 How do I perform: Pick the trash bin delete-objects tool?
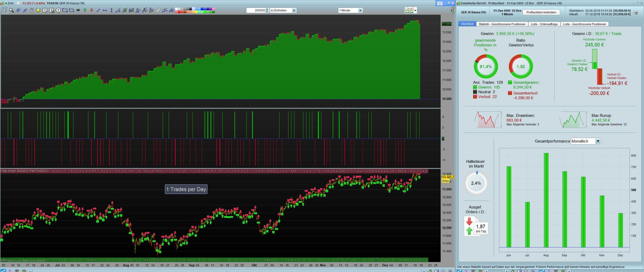click(x=31, y=10)
